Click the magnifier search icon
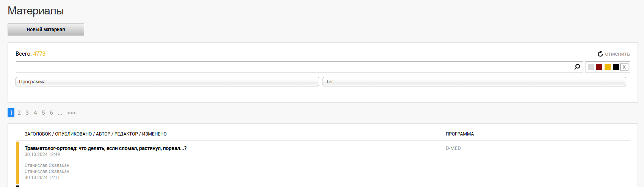The image size is (644, 187). click(x=577, y=67)
